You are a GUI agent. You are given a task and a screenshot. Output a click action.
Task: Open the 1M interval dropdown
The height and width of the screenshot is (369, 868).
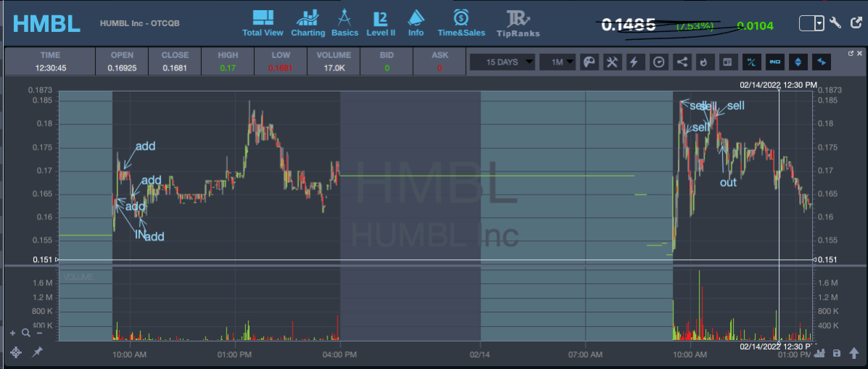[557, 62]
